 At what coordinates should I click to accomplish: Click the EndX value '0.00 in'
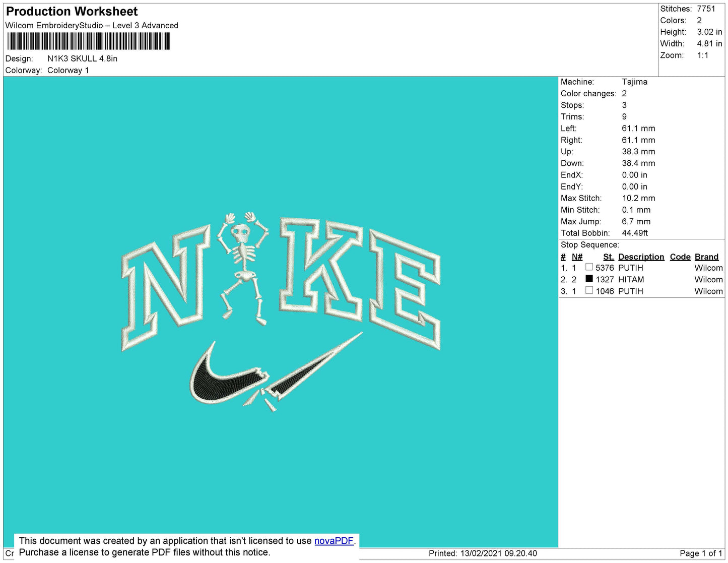(x=635, y=175)
